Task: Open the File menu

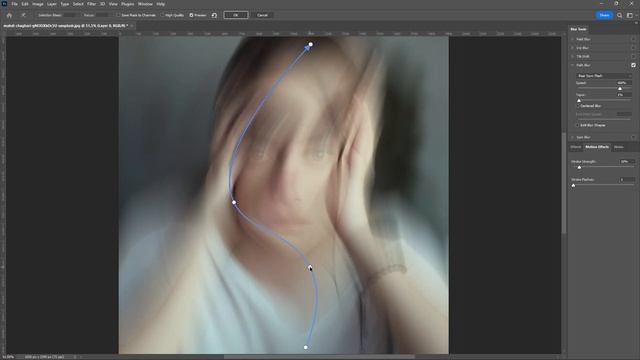Action: tap(14, 4)
